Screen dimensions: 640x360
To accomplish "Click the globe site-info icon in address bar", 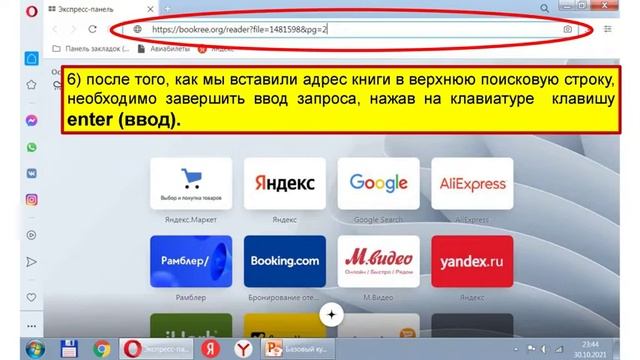I will point(138,29).
